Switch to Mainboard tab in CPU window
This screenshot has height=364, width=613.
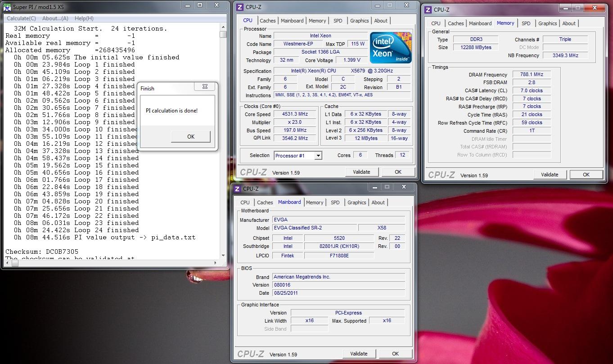click(x=292, y=21)
